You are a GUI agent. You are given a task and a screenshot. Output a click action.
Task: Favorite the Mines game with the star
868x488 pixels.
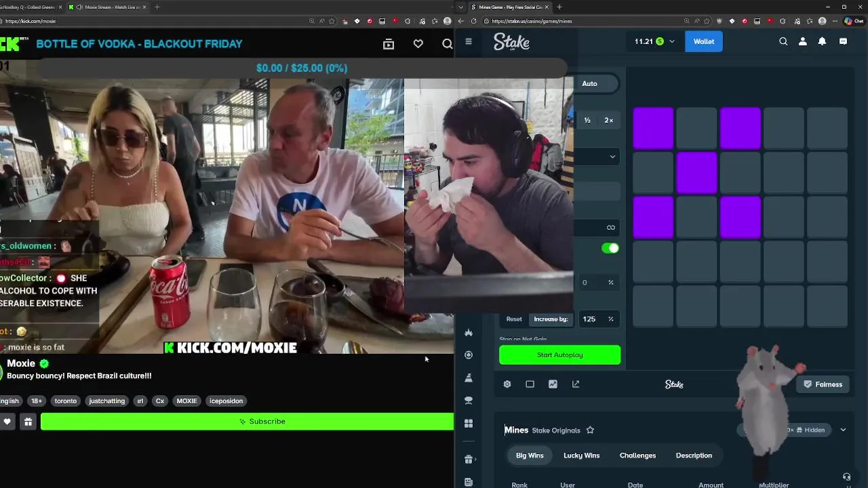pos(590,430)
